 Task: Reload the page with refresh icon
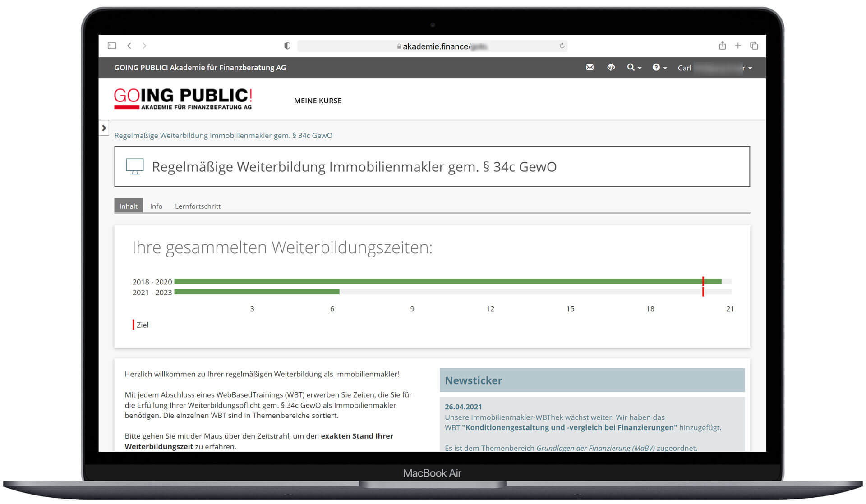point(562,46)
